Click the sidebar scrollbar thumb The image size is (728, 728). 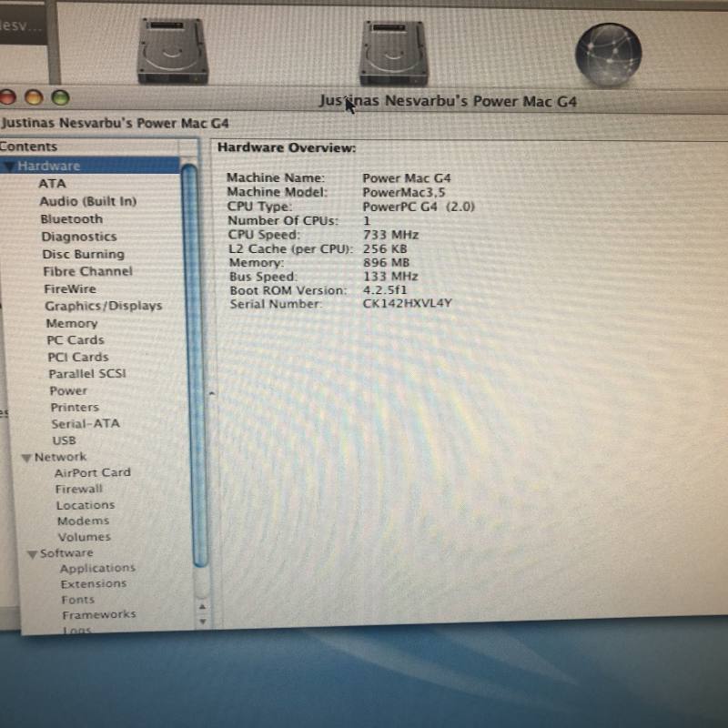(x=195, y=366)
